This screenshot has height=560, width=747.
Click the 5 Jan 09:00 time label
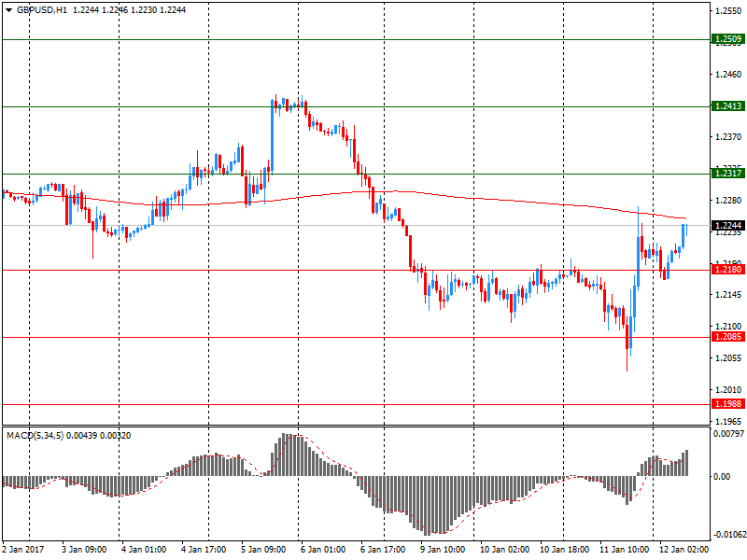click(263, 550)
